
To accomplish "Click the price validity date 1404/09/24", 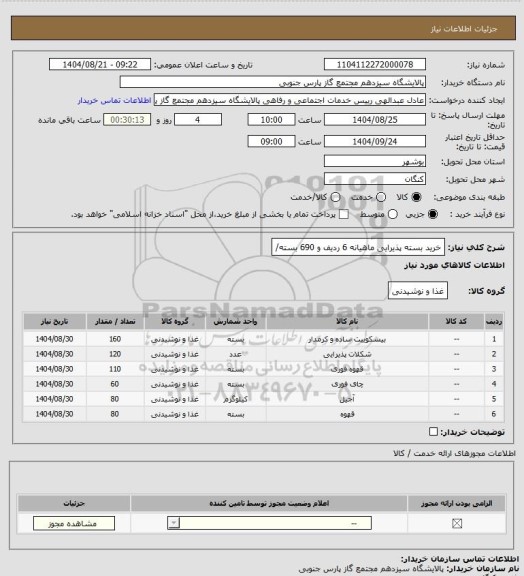I will click(375, 141).
